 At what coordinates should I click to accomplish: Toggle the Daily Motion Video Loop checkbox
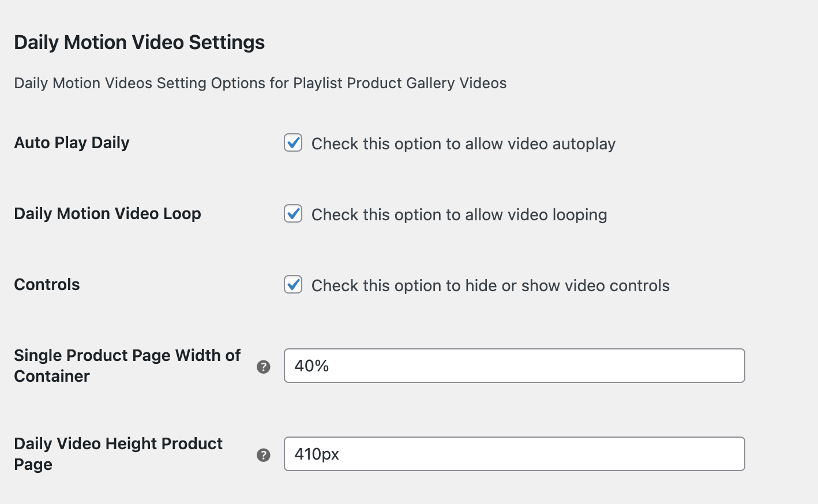click(x=293, y=213)
